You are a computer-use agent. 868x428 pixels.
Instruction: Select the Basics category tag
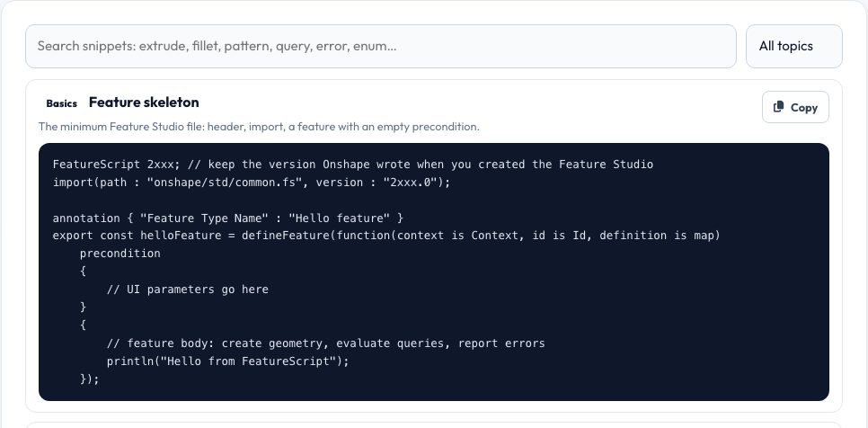61,103
